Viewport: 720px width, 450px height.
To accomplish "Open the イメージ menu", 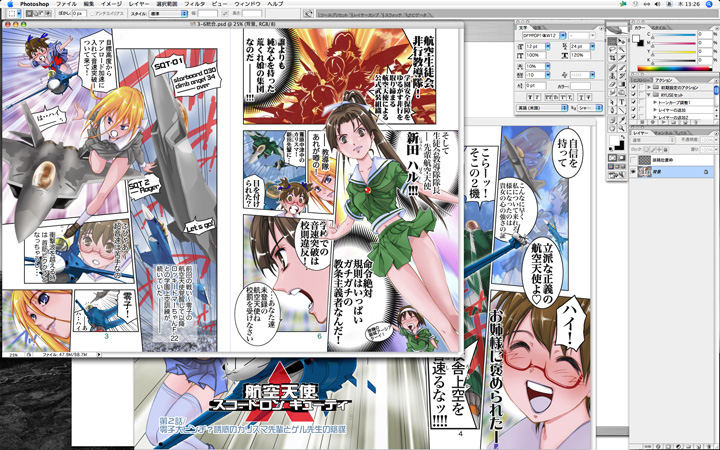I will tap(111, 4).
